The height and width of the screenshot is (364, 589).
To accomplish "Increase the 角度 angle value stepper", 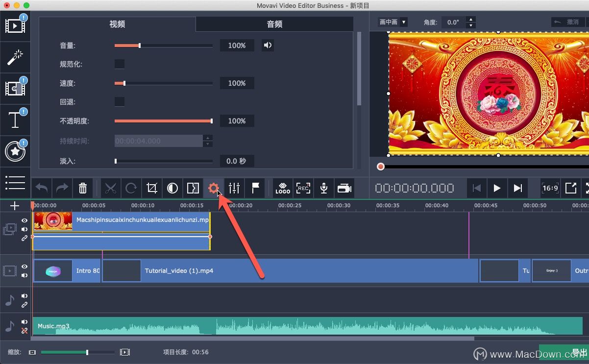I will click(x=471, y=20).
